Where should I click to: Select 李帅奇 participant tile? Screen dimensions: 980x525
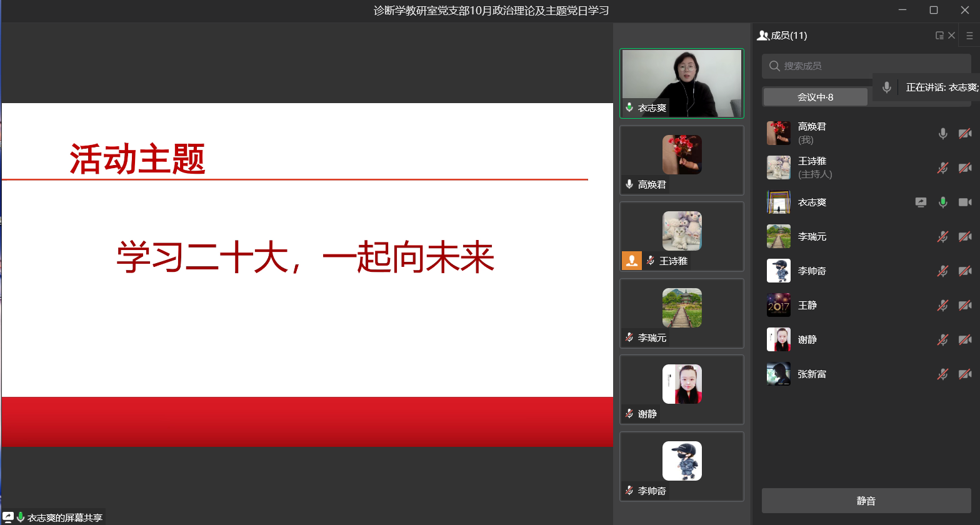point(681,466)
